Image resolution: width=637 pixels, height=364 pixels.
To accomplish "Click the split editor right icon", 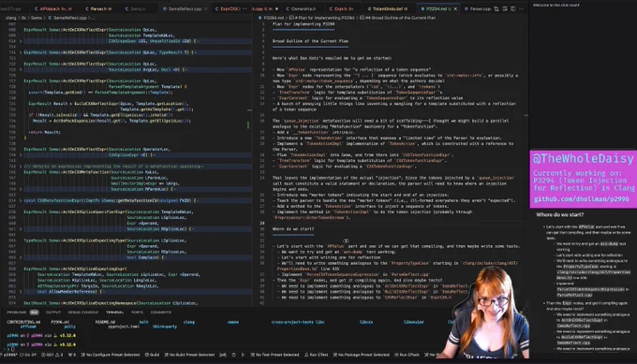I will pyautogui.click(x=513, y=8).
